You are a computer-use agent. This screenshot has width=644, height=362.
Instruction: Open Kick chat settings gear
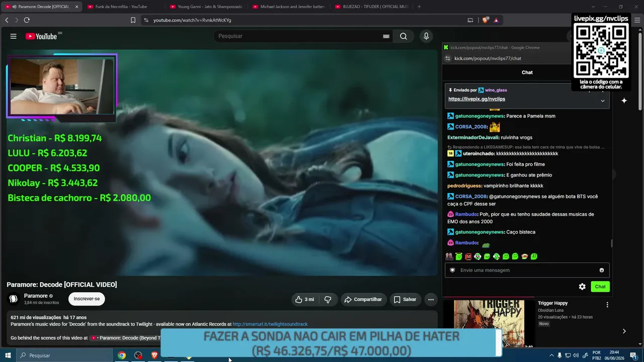(582, 287)
